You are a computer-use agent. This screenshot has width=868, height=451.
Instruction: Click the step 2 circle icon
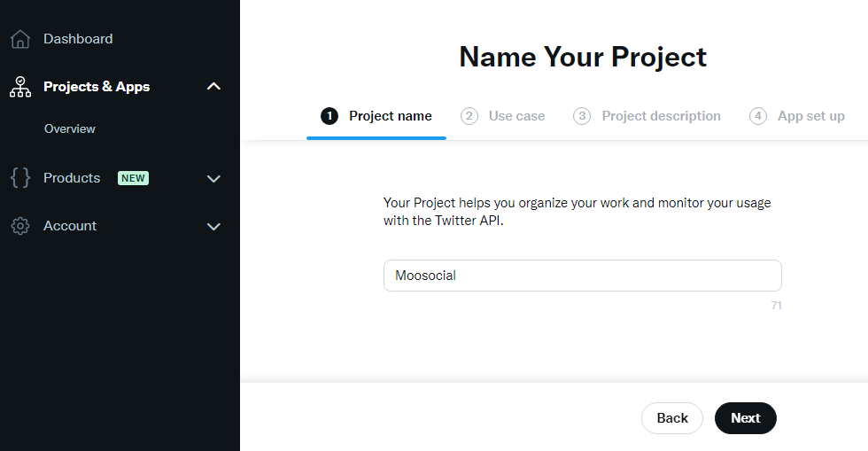(469, 116)
